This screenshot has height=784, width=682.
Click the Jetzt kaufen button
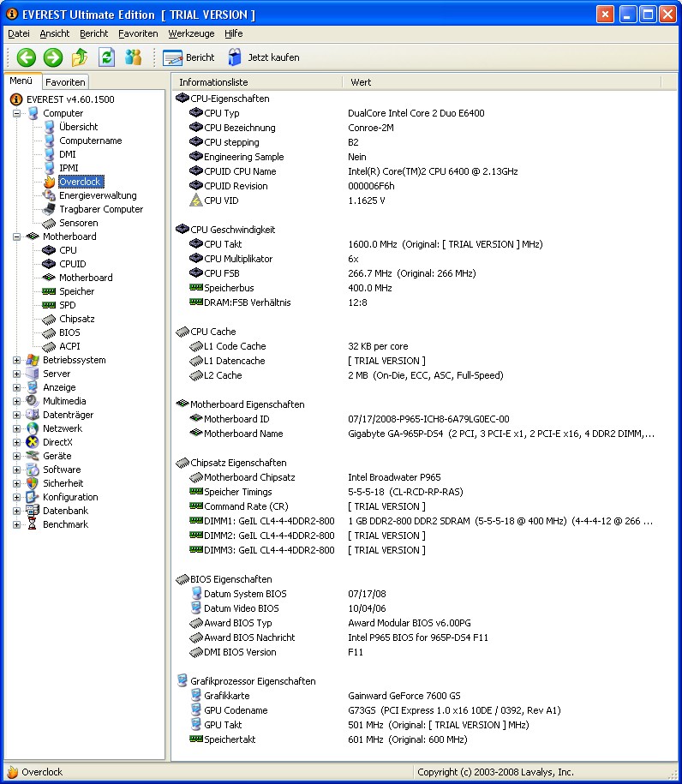[x=264, y=57]
